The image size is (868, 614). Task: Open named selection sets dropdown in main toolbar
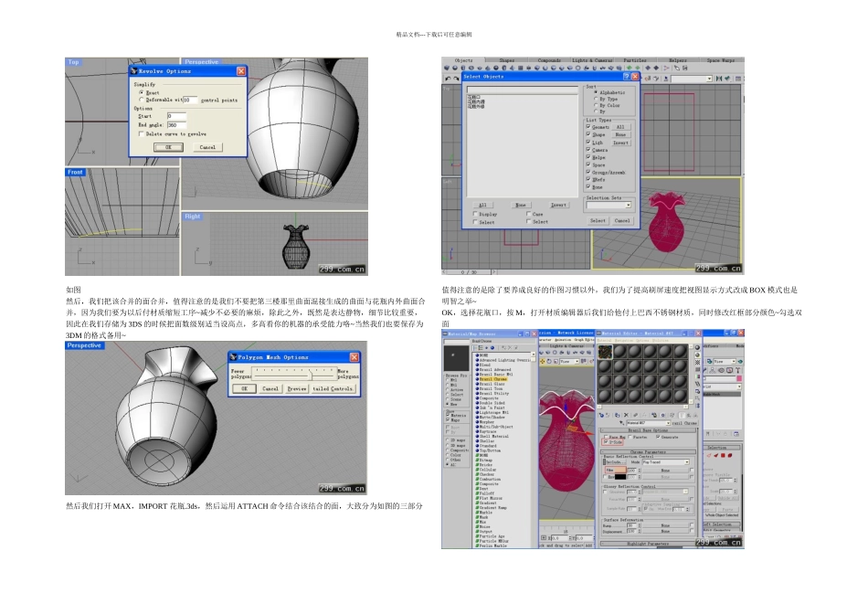[x=709, y=79]
